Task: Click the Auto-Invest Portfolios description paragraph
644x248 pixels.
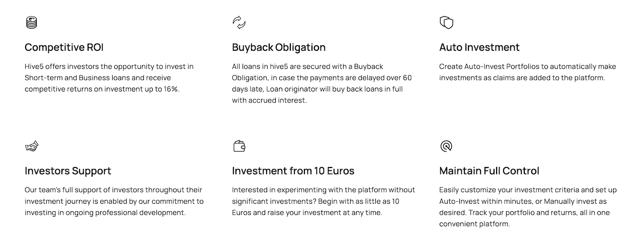Action: [527, 72]
